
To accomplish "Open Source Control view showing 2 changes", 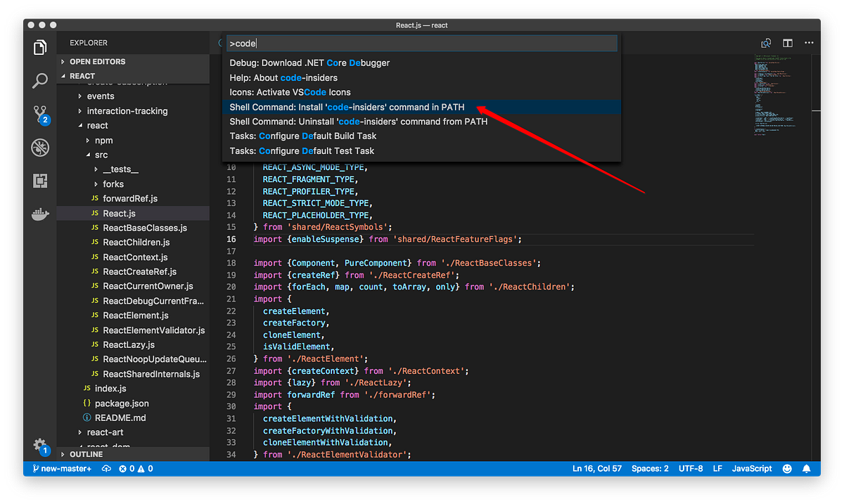I will (x=40, y=114).
